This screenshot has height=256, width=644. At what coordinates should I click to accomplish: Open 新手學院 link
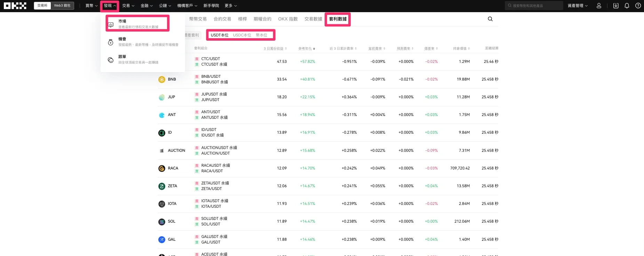click(x=211, y=6)
